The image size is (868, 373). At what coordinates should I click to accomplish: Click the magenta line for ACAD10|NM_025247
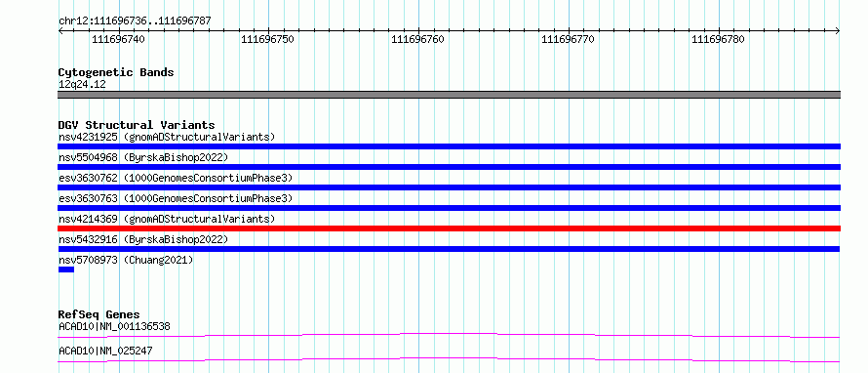449,360
